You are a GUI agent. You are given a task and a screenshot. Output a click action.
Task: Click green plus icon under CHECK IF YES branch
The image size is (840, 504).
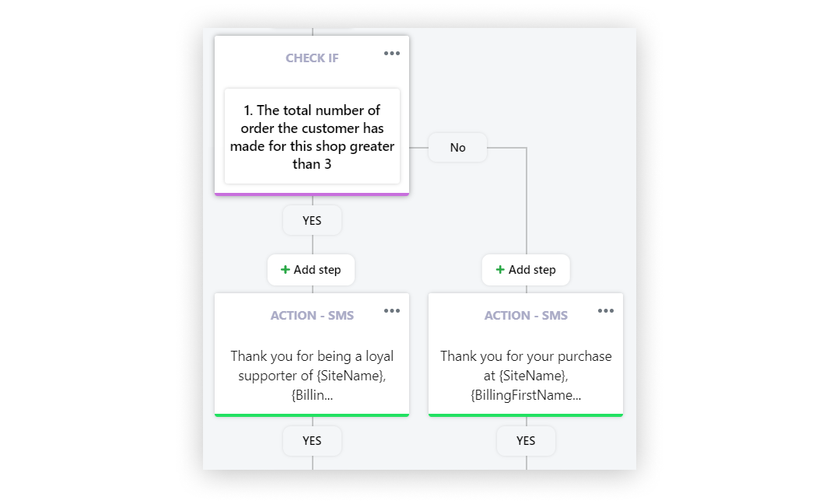pyautogui.click(x=285, y=269)
